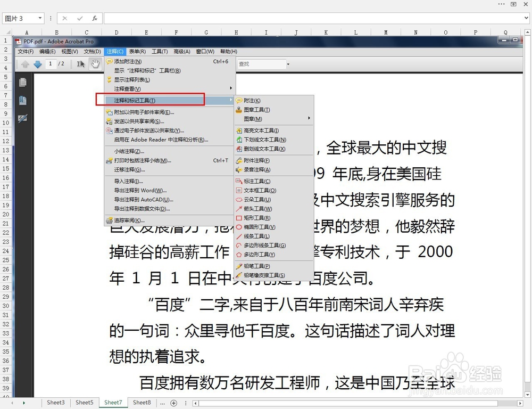Add a new sheet with plus button
This screenshot has width=532, height=409.
tap(174, 403)
